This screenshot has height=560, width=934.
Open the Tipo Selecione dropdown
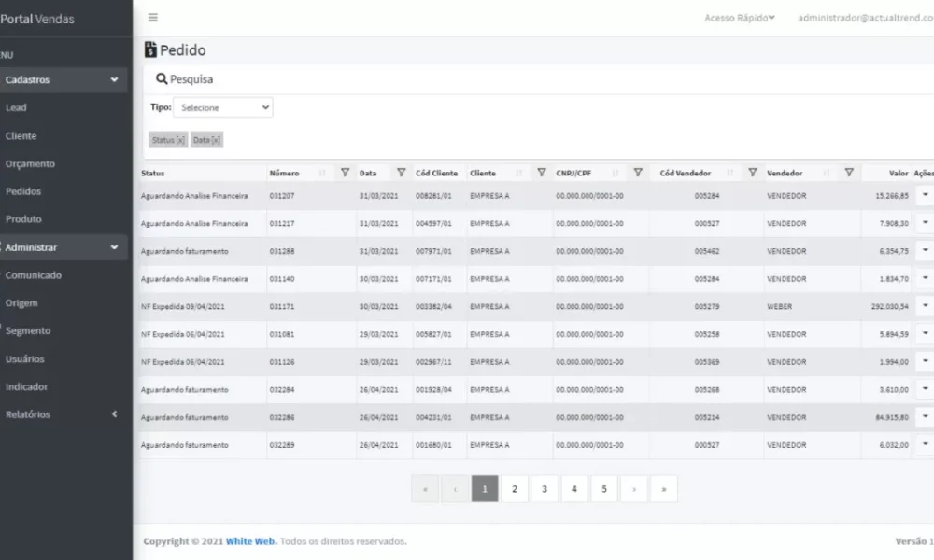pyautogui.click(x=223, y=107)
